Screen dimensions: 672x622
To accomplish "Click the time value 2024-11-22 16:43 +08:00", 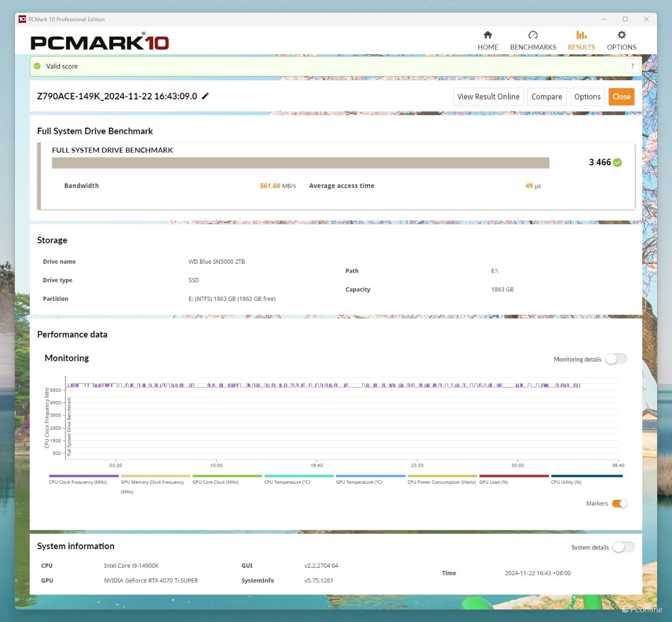I will (x=537, y=573).
